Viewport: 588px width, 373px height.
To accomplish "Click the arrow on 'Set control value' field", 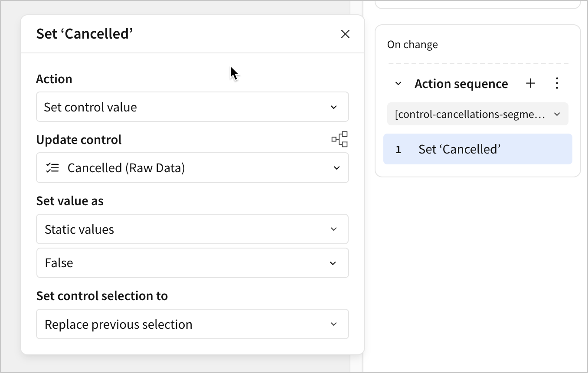I will pyautogui.click(x=333, y=107).
